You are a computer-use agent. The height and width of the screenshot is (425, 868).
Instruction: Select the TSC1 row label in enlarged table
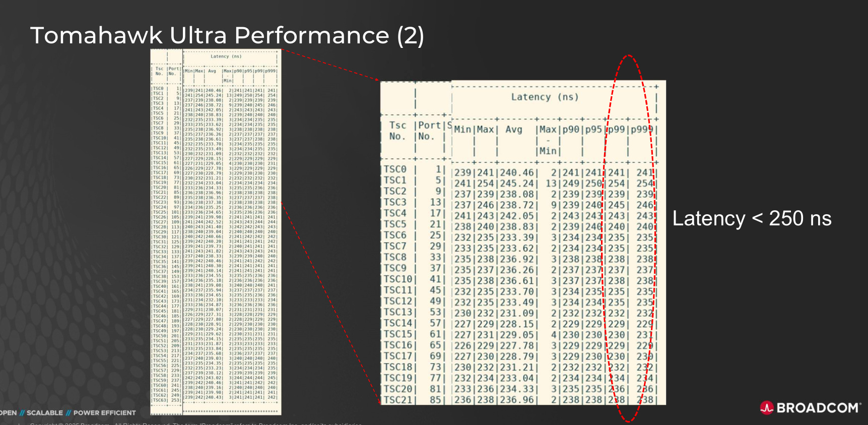coord(395,180)
